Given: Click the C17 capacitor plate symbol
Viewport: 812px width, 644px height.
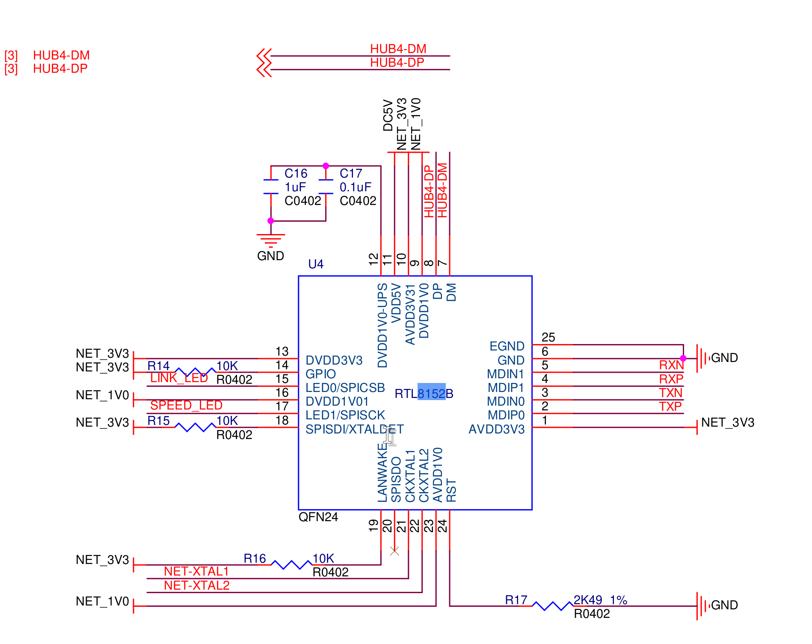Looking at the screenshot, I should click(x=326, y=187).
